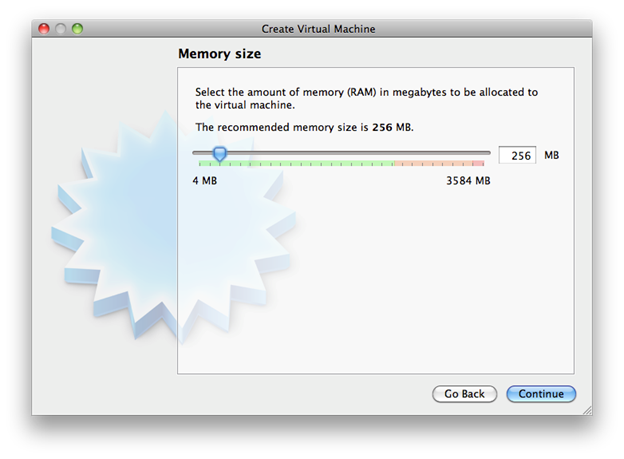This screenshot has width=624, height=459.
Task: Click the 4 MB minimum label
Action: (x=204, y=181)
